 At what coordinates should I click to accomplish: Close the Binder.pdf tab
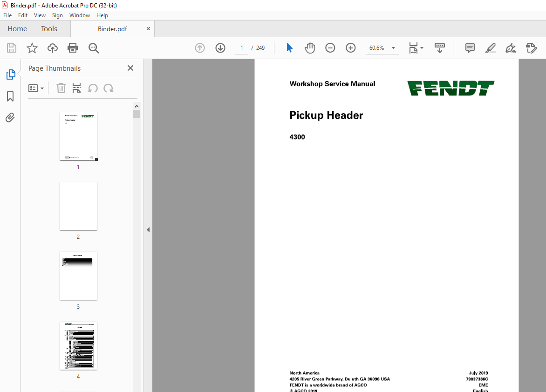[148, 29]
